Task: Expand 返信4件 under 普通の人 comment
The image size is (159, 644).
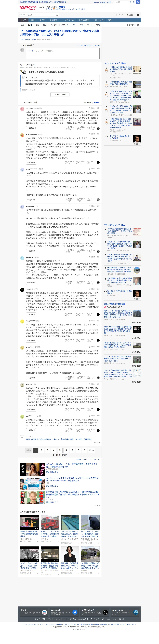Action: point(31,283)
